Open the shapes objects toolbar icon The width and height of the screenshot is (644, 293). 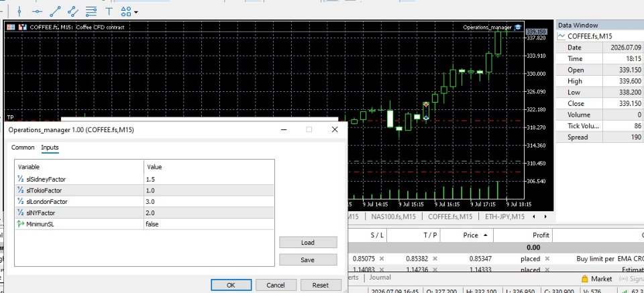(x=127, y=11)
